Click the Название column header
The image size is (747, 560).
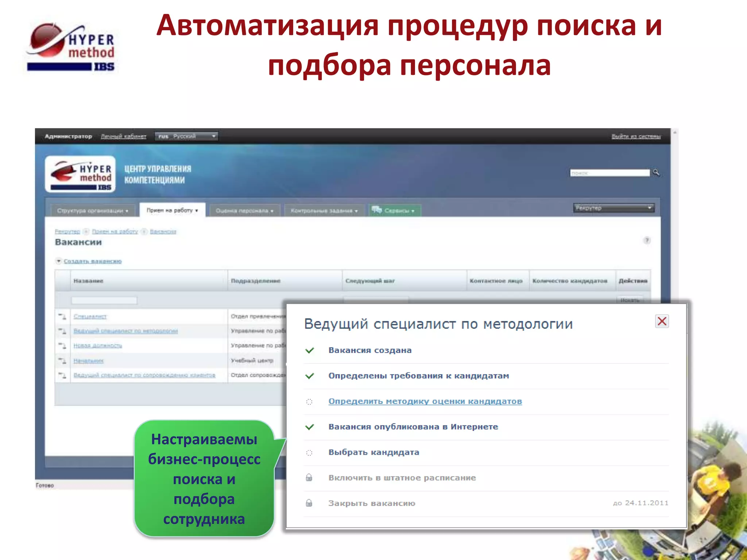[149, 281]
